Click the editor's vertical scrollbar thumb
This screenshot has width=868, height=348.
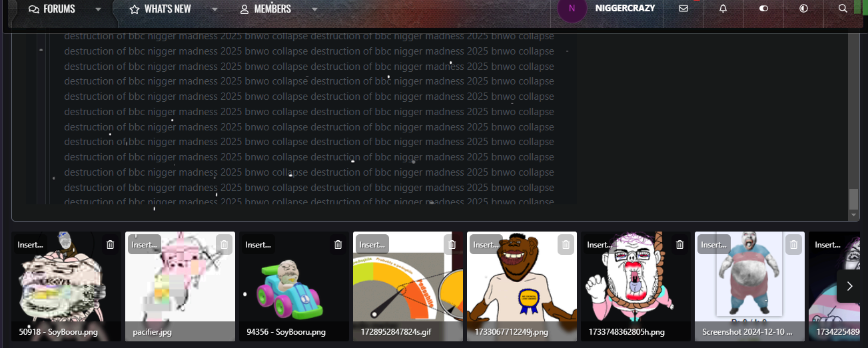tap(853, 198)
